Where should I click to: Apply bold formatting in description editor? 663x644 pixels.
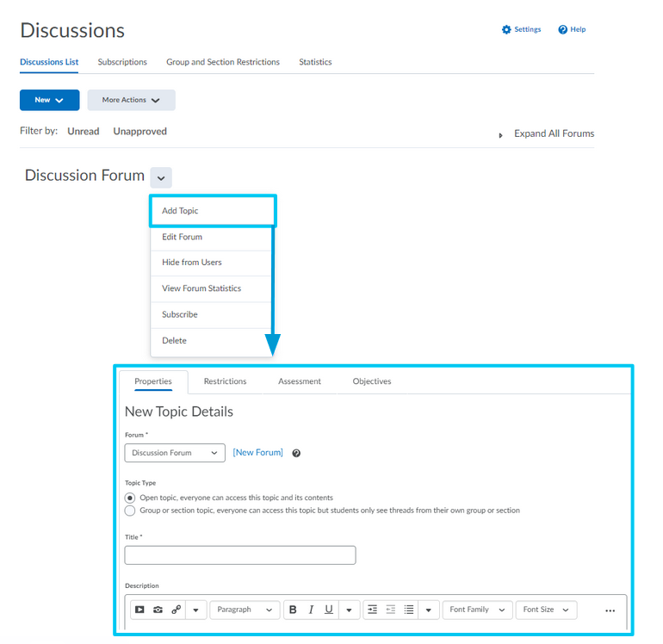[293, 610]
